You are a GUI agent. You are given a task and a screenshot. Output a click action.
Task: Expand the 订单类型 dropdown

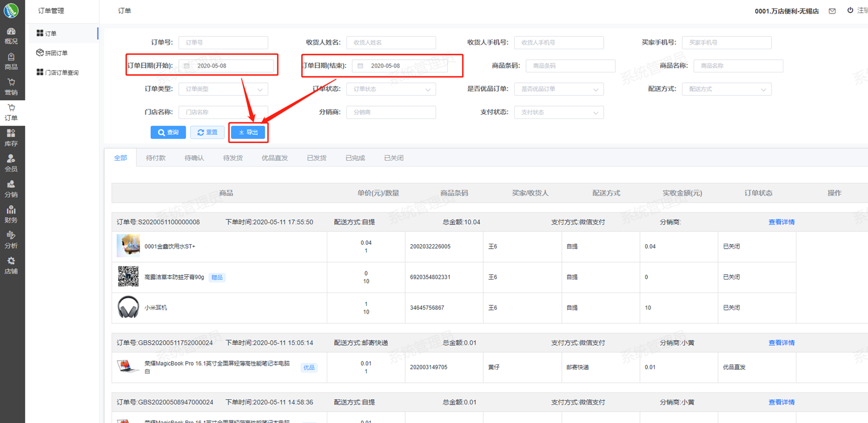point(223,89)
